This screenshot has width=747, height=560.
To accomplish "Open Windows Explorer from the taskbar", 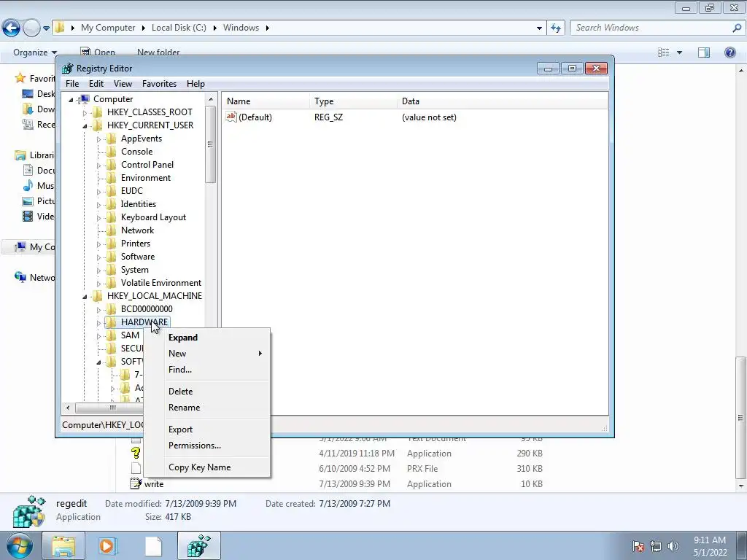I will 63,545.
